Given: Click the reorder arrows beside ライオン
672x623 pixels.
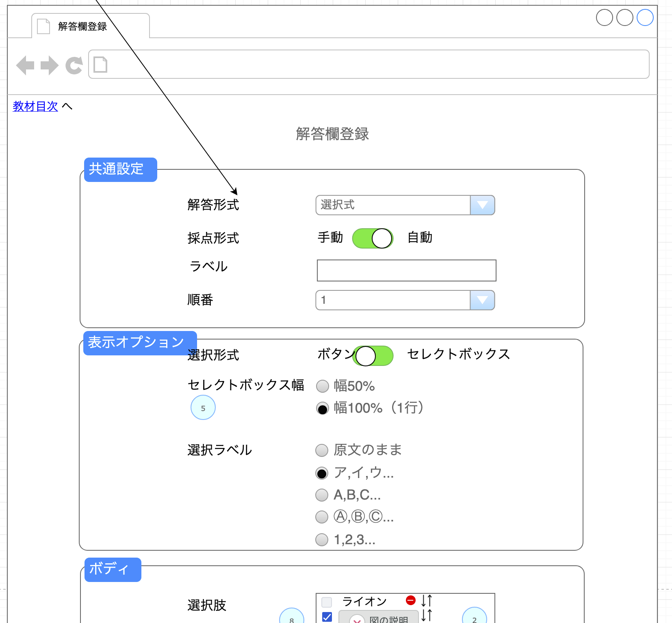Looking at the screenshot, I should coord(427,600).
